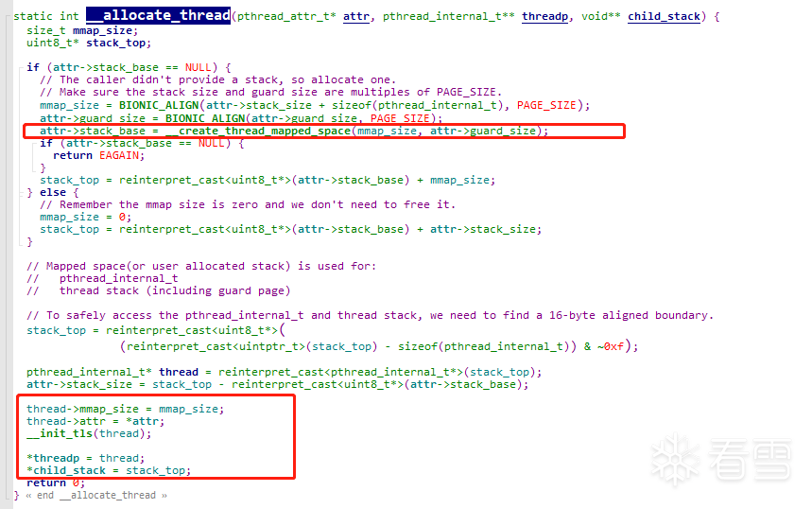Click the uint8_t* stack_top declaration
Viewport: 812px width, 509px height.
[89, 43]
